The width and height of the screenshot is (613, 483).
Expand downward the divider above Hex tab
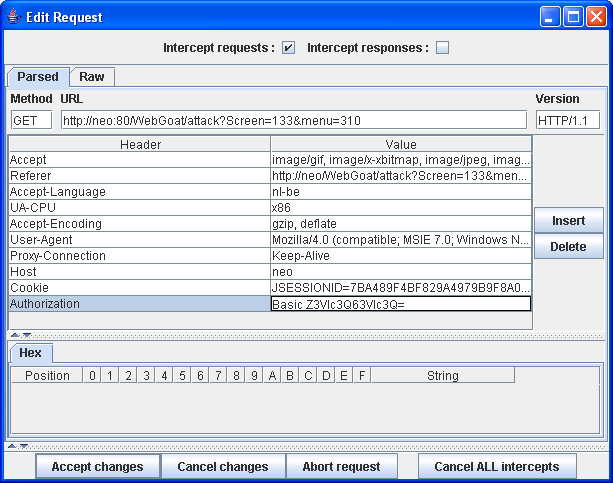pyautogui.click(x=26, y=335)
